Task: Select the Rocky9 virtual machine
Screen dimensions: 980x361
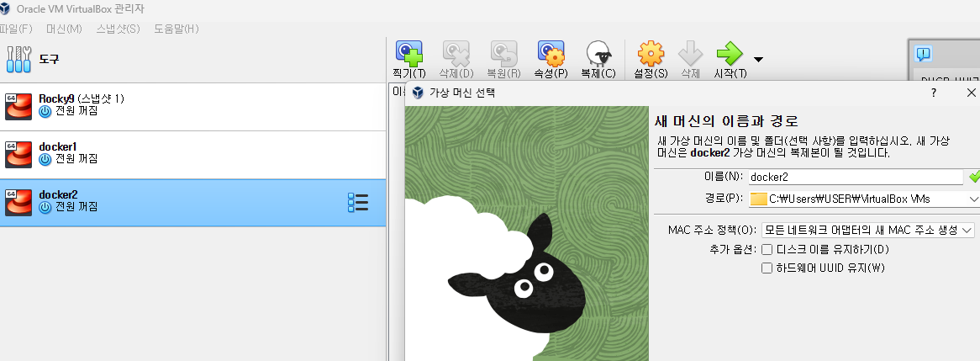Action: pyautogui.click(x=192, y=107)
